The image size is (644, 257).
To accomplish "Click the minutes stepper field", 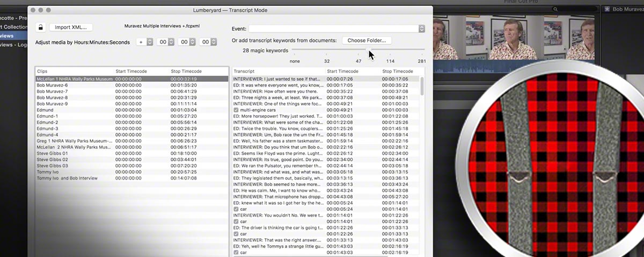I will pos(186,42).
